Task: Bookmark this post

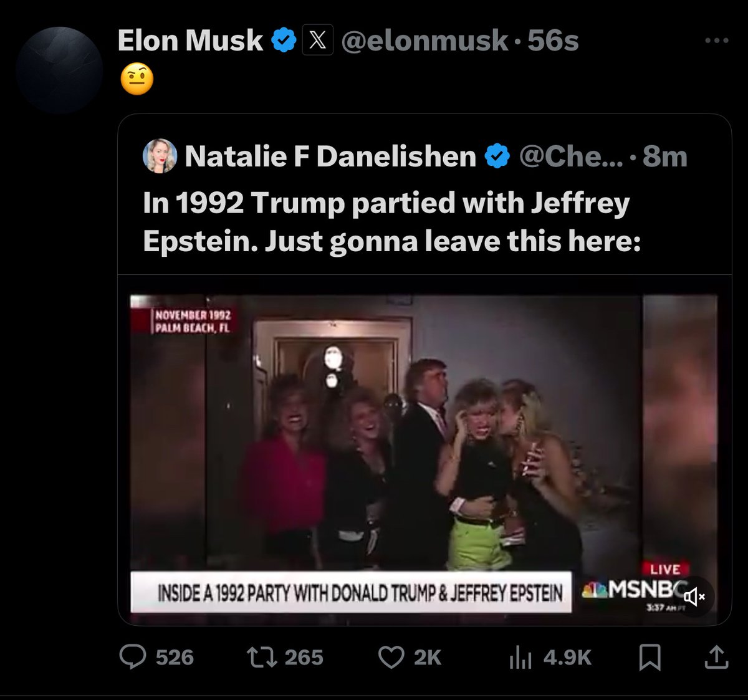Action: [x=650, y=657]
